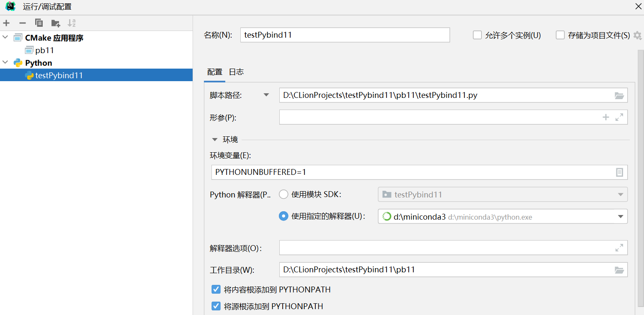Select the use specified interpreter radio
Image resolution: width=644 pixels, height=315 pixels.
(283, 216)
